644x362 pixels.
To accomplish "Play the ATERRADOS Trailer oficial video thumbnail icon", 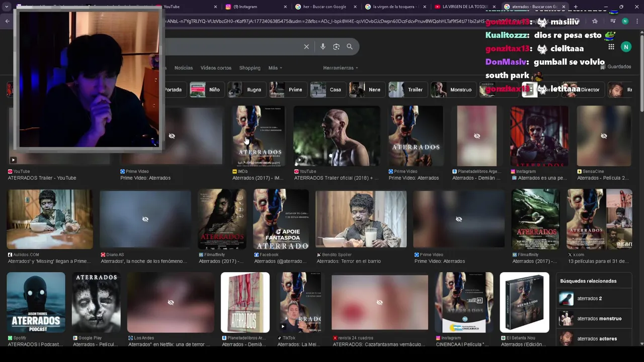I will pyautogui.click(x=299, y=160).
